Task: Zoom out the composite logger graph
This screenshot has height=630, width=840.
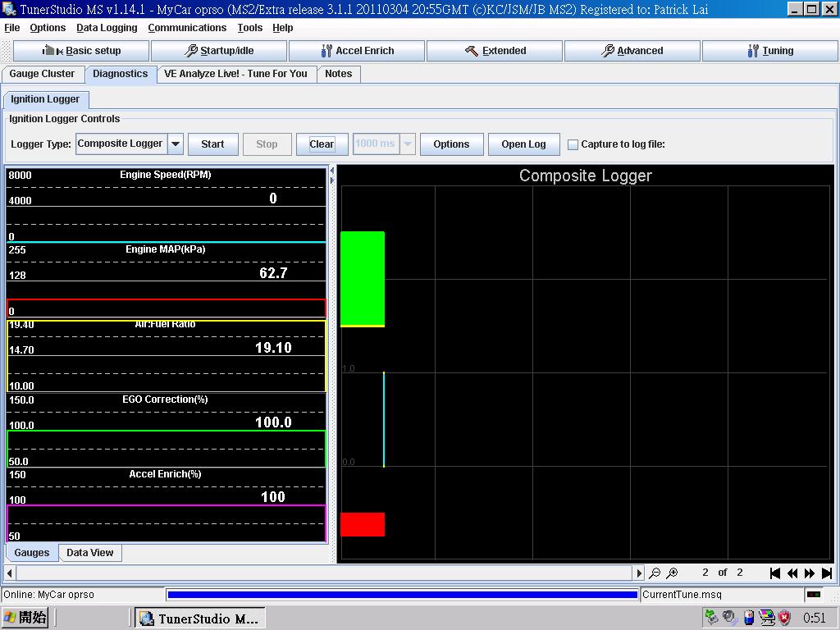Action: [655, 573]
